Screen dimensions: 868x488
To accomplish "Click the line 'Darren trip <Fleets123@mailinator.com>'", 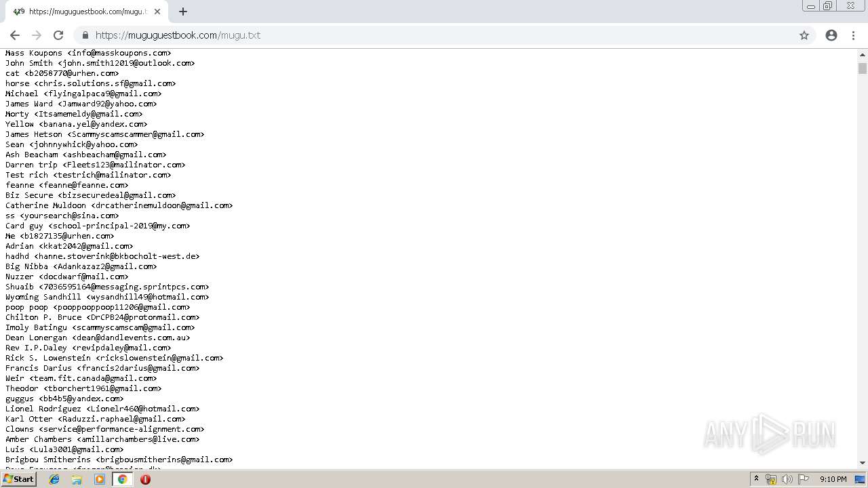I will (x=96, y=165).
